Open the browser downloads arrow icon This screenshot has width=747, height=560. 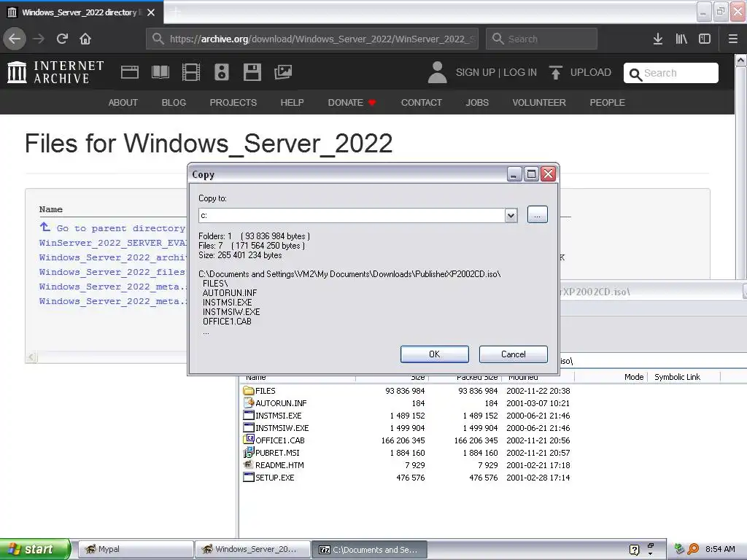(658, 39)
